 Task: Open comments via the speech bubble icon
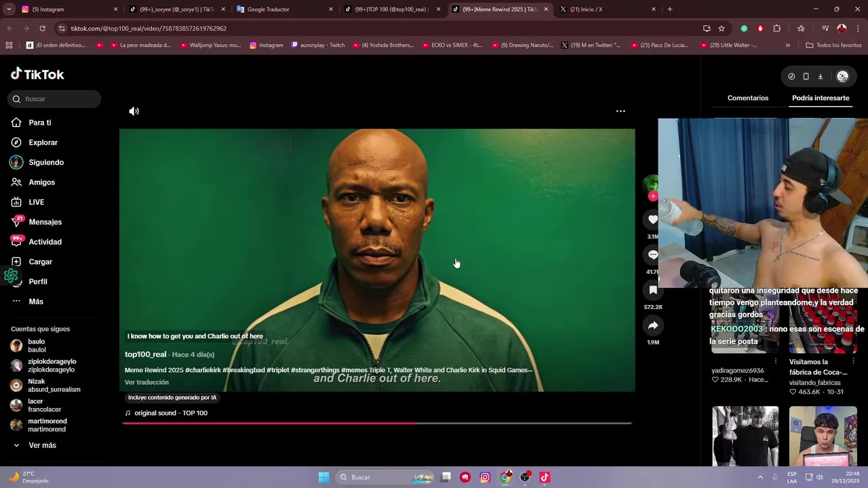[x=653, y=255]
